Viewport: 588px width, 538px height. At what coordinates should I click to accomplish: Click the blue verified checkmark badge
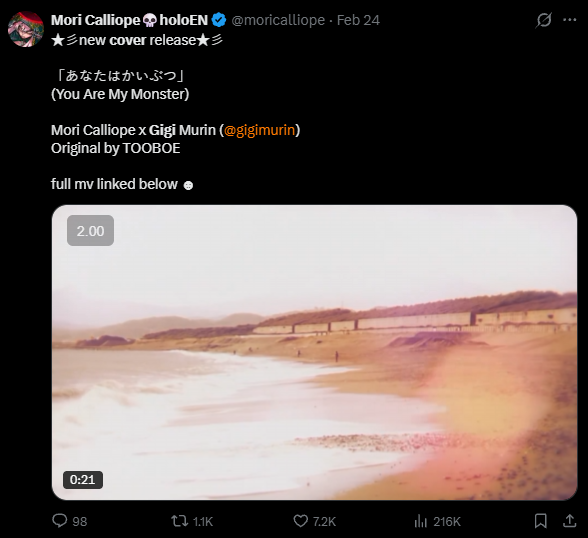[219, 20]
